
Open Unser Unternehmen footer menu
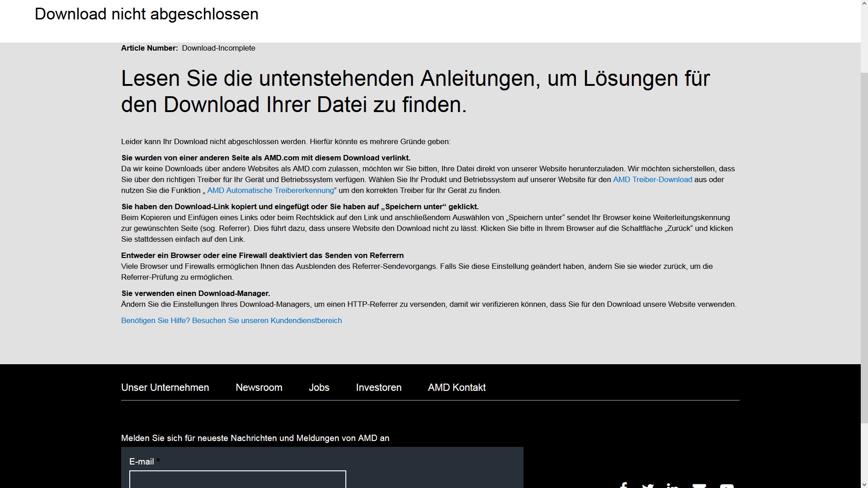click(165, 387)
